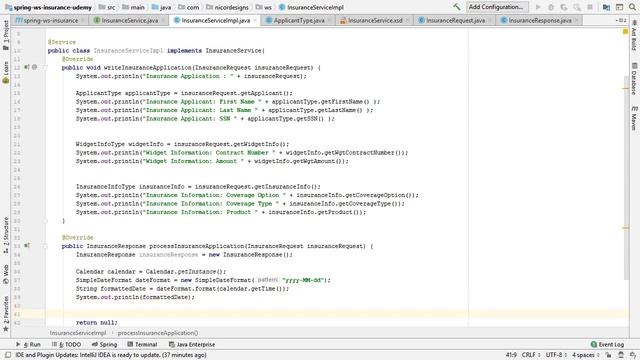
Task: Open the Spring tool window
Action: tap(104, 344)
